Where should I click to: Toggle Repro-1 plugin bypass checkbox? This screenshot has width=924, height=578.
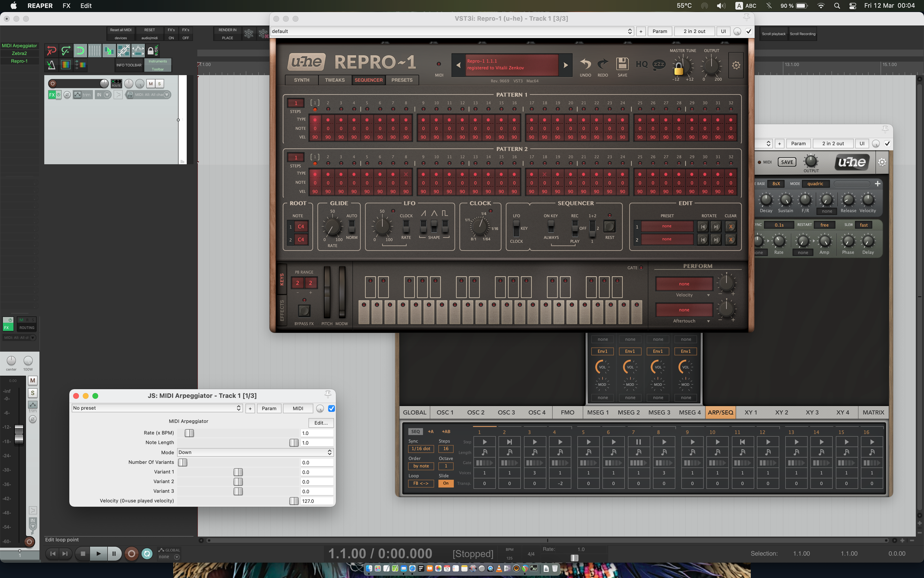(748, 31)
